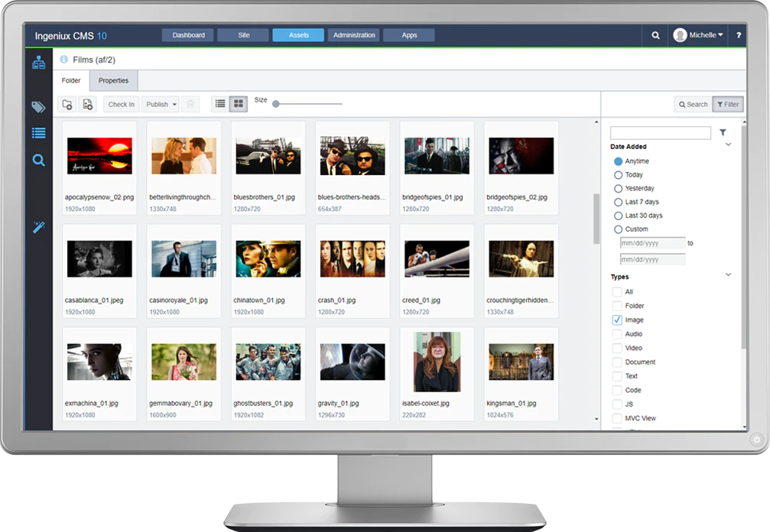Open the magic wand sidebar tool
This screenshot has height=532, width=770.
[x=39, y=227]
